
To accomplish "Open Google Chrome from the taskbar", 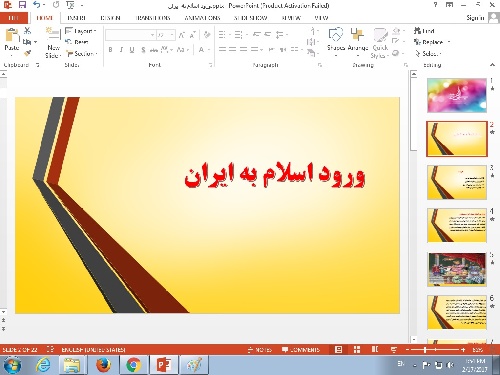I will [133, 365].
